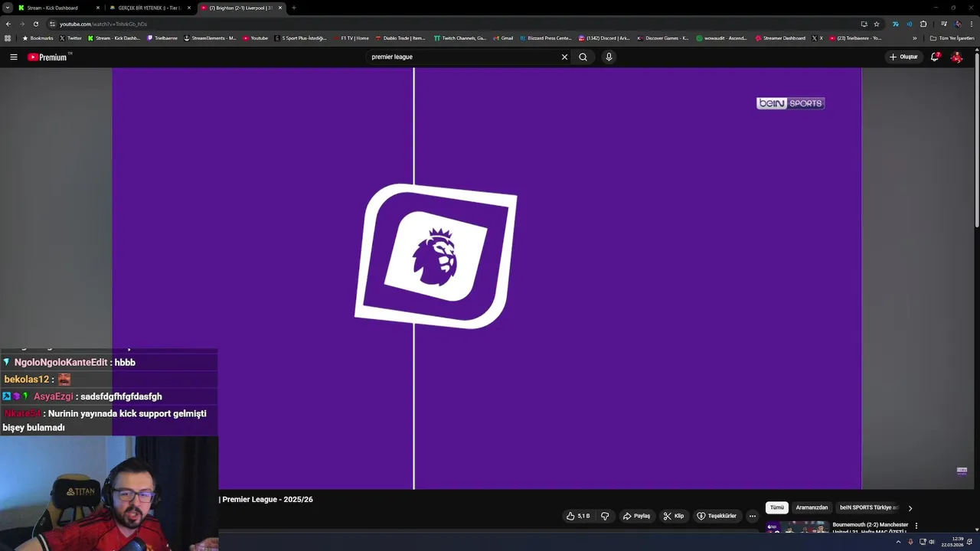Open Chrome three-dot menu
Viewport: 980px width, 551px height.
pyautogui.click(x=972, y=24)
